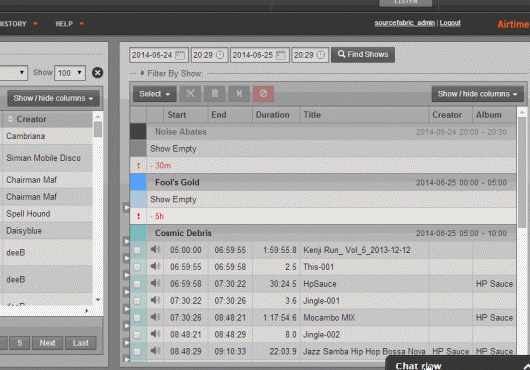530x370 pixels.
Task: Click the sourcefabric_admin user link
Action: [x=404, y=23]
